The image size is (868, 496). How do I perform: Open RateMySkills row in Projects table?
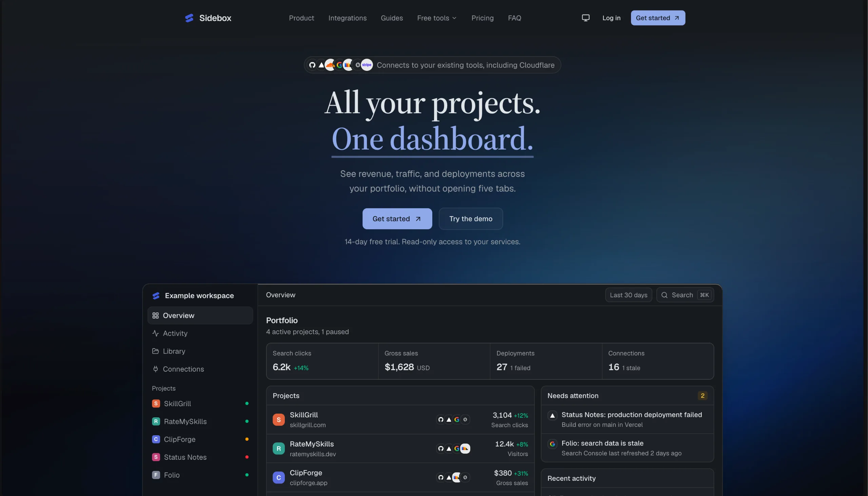tap(400, 449)
